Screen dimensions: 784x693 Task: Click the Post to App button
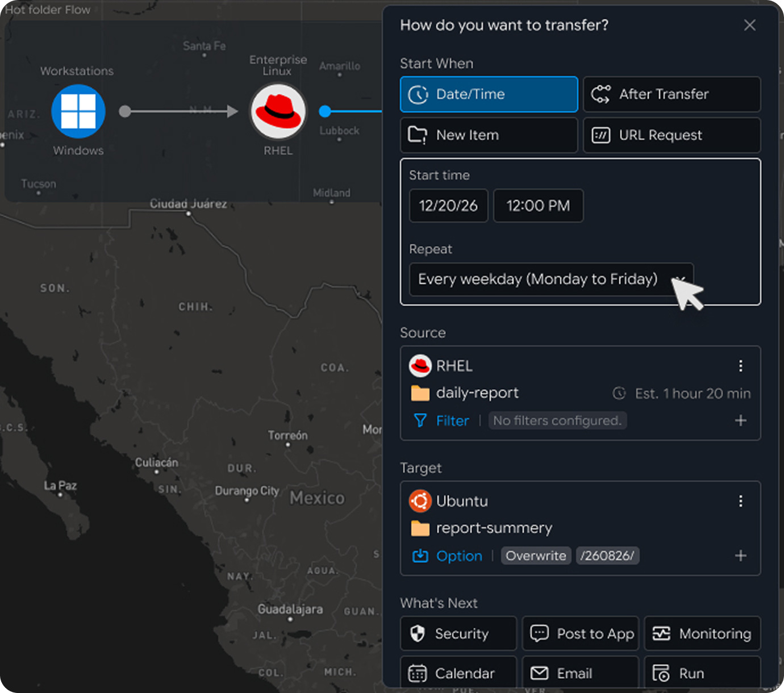tap(581, 633)
